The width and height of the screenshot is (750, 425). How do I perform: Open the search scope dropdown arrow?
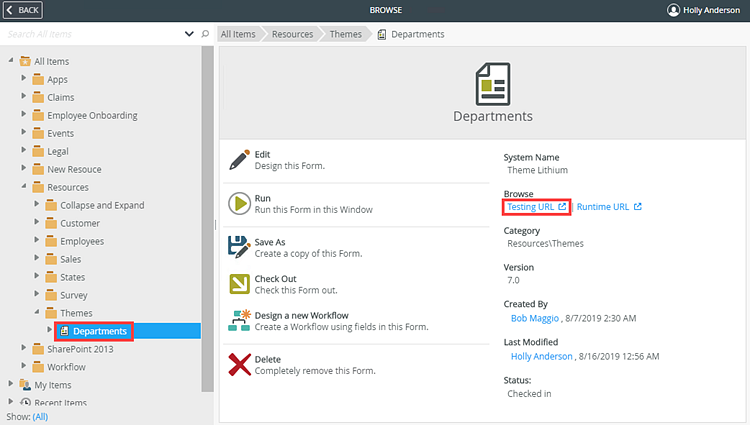190,34
